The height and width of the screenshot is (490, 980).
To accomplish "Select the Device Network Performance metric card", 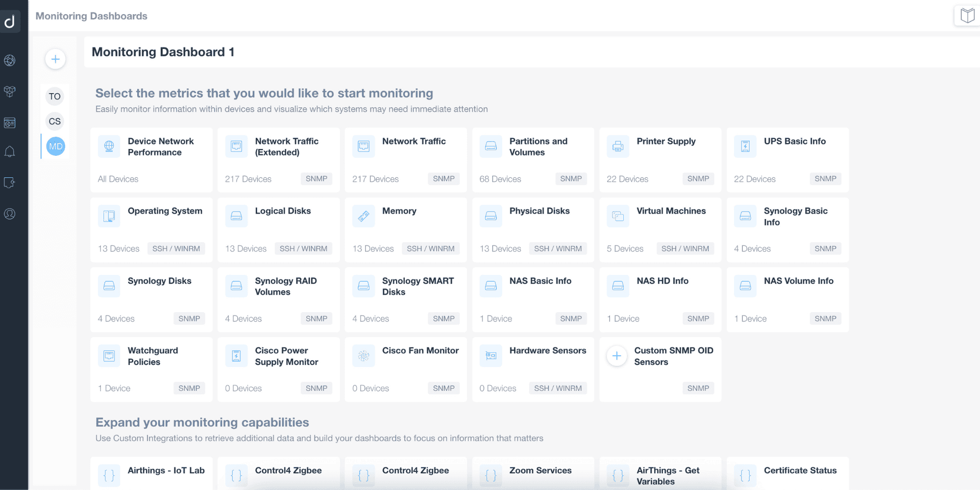I will pyautogui.click(x=151, y=160).
